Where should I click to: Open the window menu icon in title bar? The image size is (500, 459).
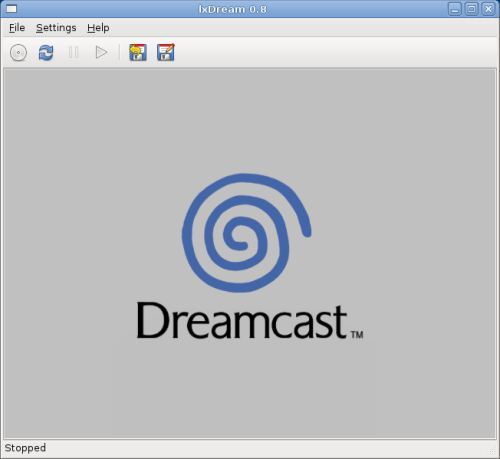click(x=11, y=9)
